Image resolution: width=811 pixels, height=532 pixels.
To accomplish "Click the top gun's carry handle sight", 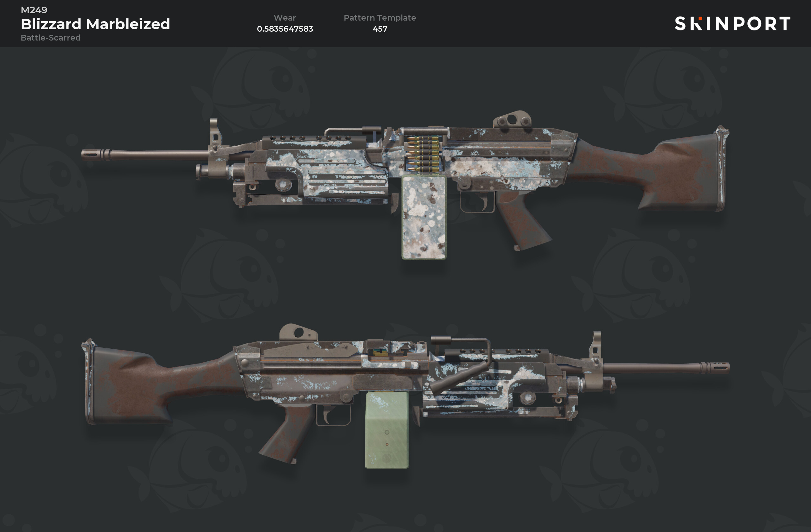I will coord(512,119).
